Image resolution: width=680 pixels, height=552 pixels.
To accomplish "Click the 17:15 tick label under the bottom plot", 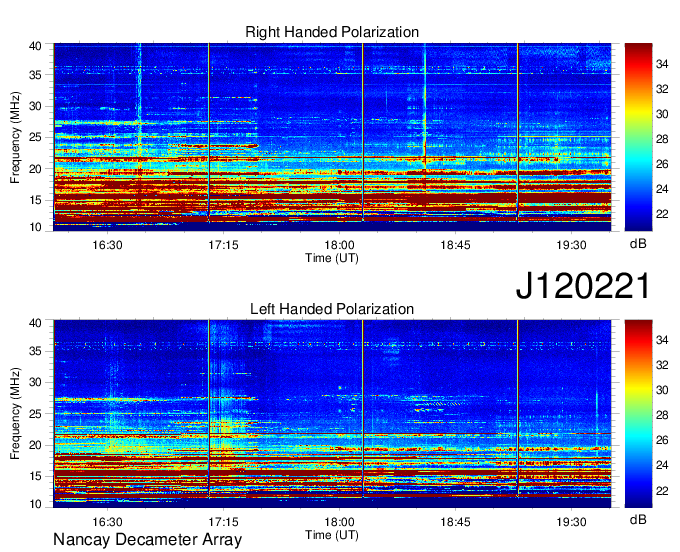I will pyautogui.click(x=223, y=522).
